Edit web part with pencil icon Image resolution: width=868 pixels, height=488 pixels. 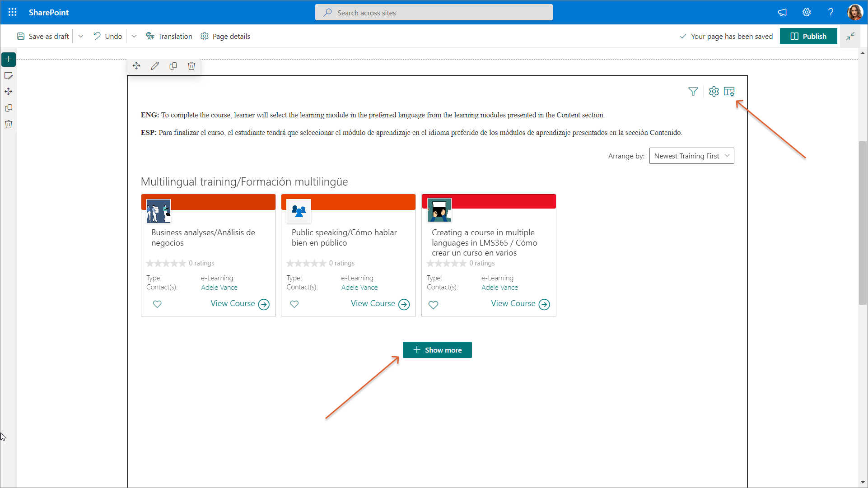tap(155, 66)
